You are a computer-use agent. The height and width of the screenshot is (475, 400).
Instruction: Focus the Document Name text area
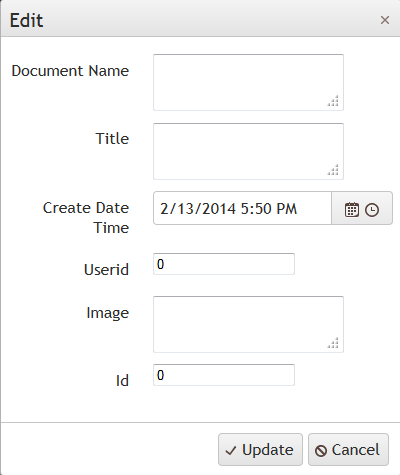248,82
